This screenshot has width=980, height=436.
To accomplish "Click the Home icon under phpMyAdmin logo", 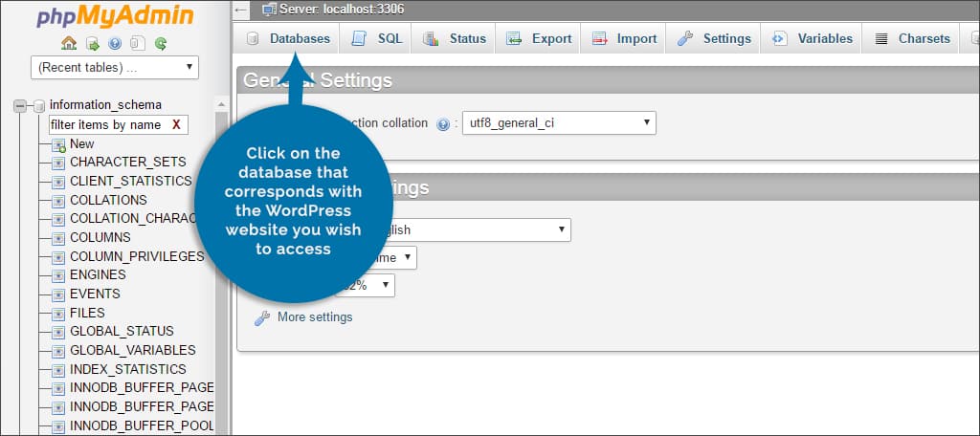I will [x=69, y=43].
